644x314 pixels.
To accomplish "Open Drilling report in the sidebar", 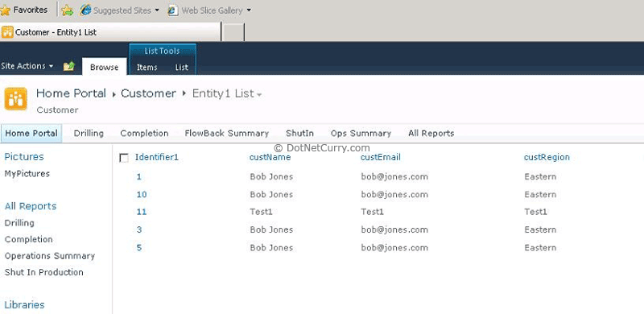I will tap(19, 223).
